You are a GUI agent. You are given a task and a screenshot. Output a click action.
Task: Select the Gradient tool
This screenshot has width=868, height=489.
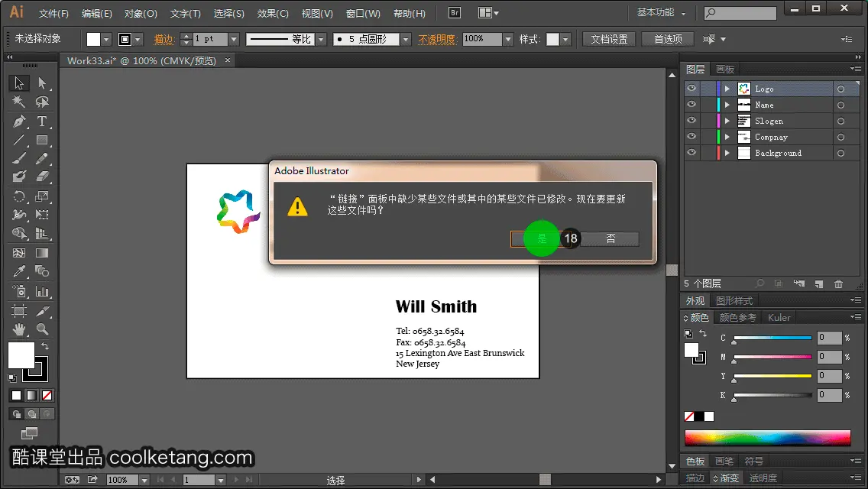(x=42, y=253)
